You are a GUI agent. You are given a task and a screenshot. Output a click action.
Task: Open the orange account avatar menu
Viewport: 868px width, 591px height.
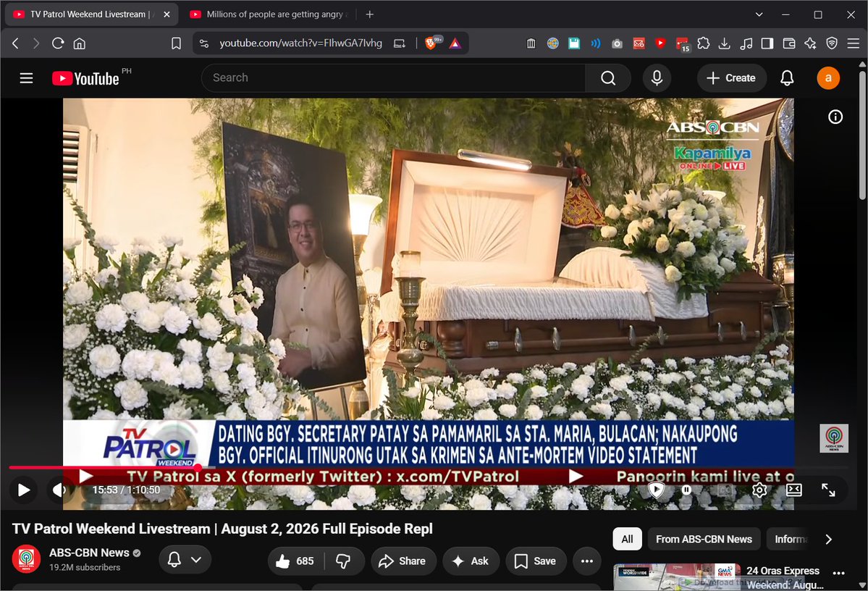pos(828,78)
